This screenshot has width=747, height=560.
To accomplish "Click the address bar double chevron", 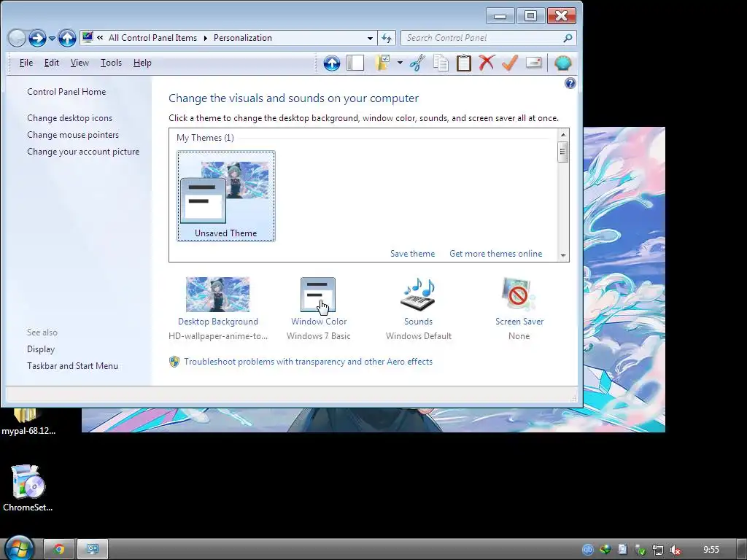I will click(x=100, y=38).
